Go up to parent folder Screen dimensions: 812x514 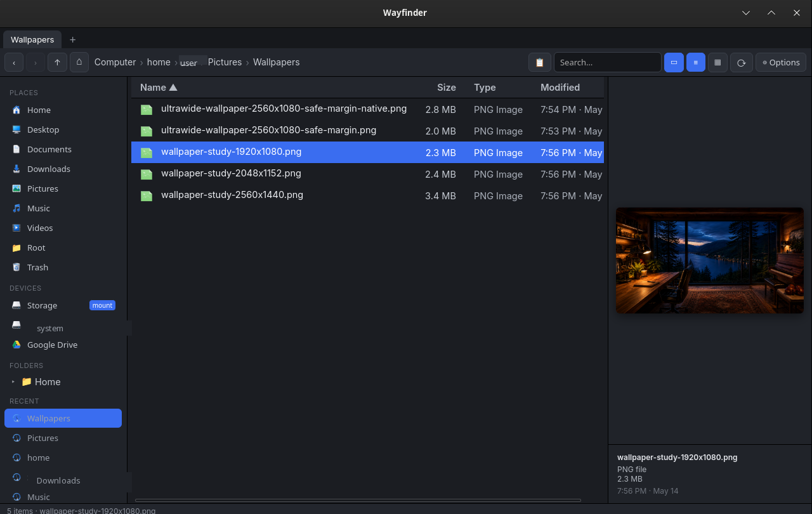click(57, 62)
